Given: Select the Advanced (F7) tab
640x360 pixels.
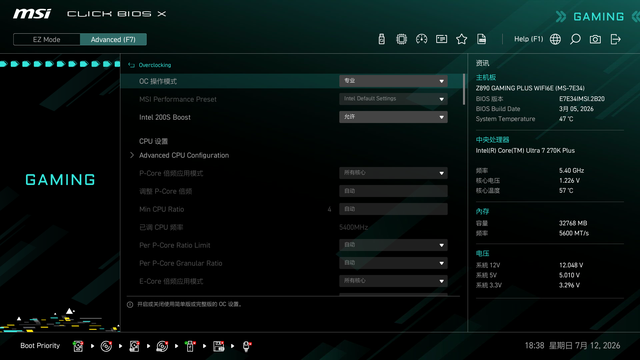Looking at the screenshot, I should click(113, 40).
